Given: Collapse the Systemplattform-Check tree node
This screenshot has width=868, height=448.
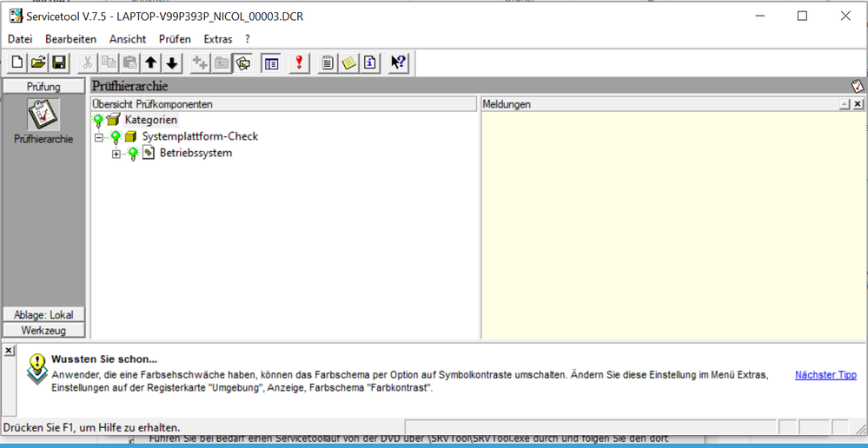Looking at the screenshot, I should click(x=99, y=137).
